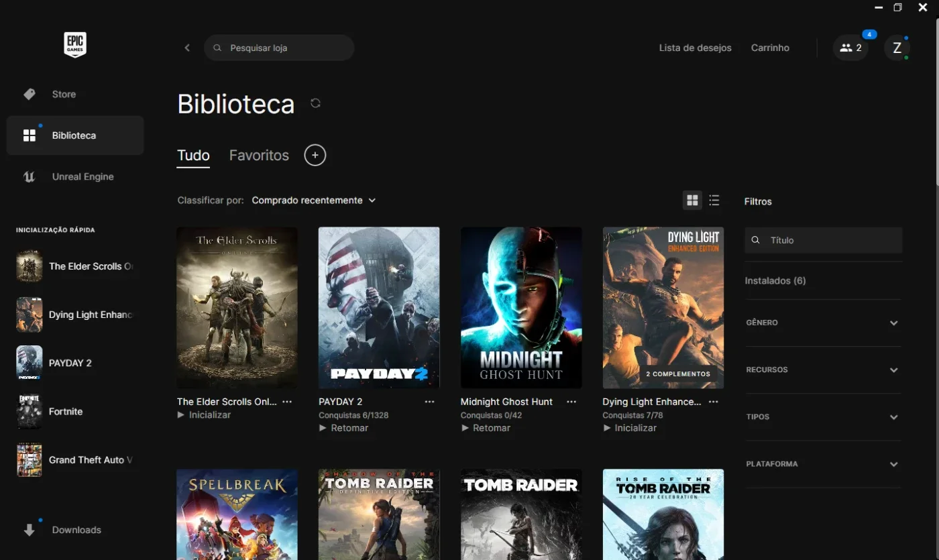939x560 pixels.
Task: Click the Epic Games logo icon
Action: click(75, 44)
